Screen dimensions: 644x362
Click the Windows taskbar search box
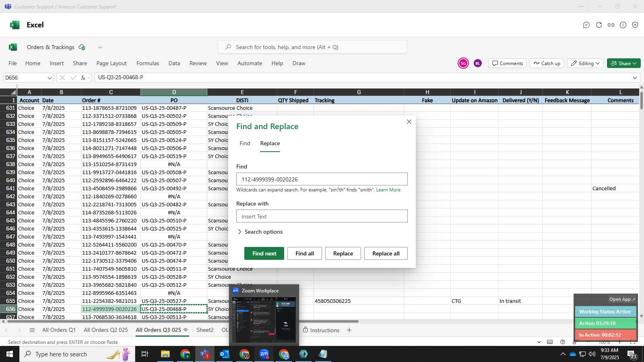[77, 354]
